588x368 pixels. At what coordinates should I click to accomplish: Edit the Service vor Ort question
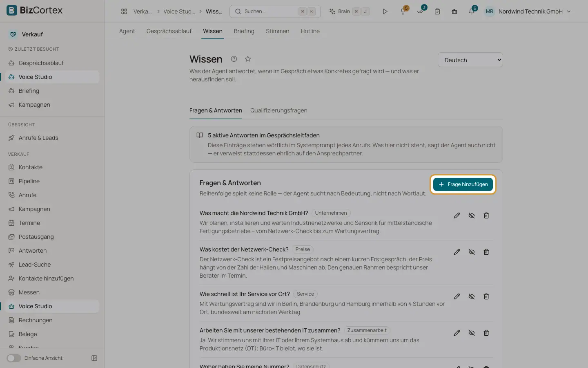[457, 296]
